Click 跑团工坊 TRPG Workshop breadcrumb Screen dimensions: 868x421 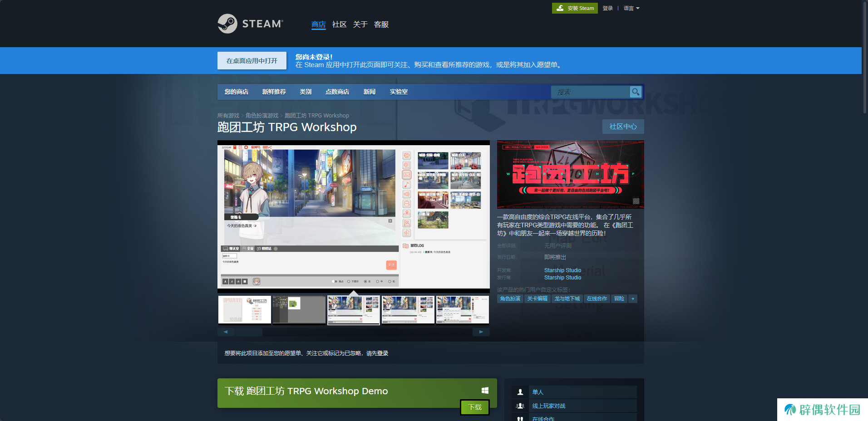(317, 116)
